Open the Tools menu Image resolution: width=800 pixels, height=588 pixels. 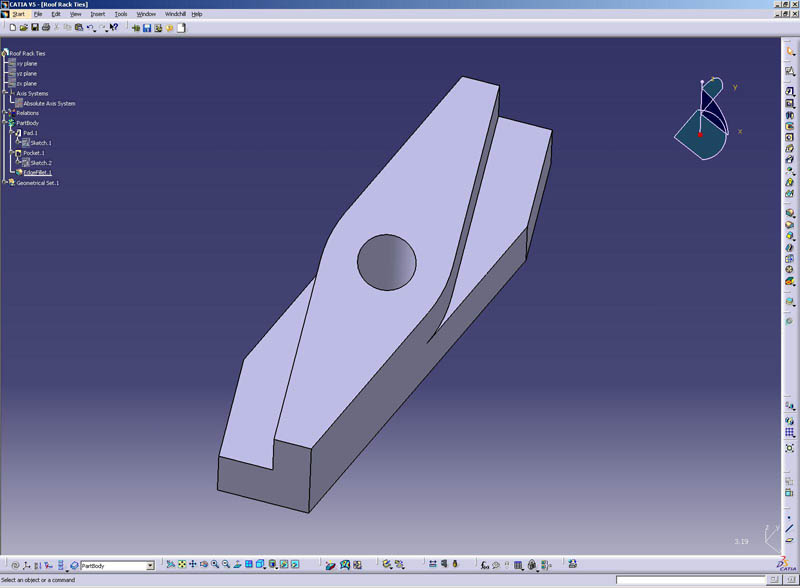tap(120, 14)
